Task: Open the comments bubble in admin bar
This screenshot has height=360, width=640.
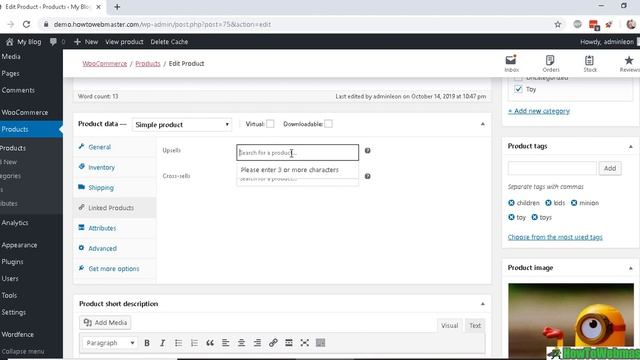Action: [x=53, y=42]
